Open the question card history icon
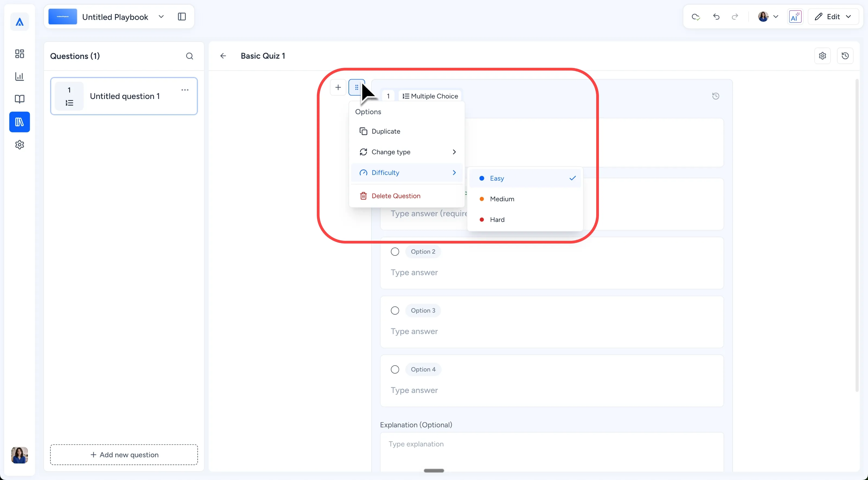The width and height of the screenshot is (868, 480). pyautogui.click(x=716, y=96)
